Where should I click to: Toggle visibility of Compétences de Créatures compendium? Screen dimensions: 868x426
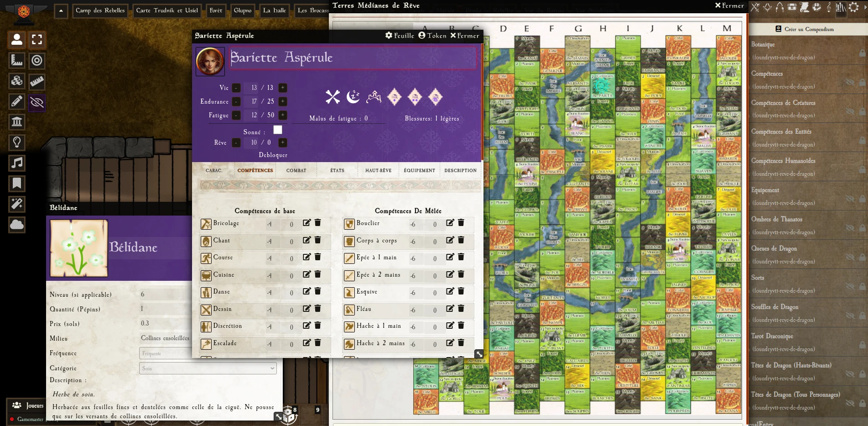850,111
